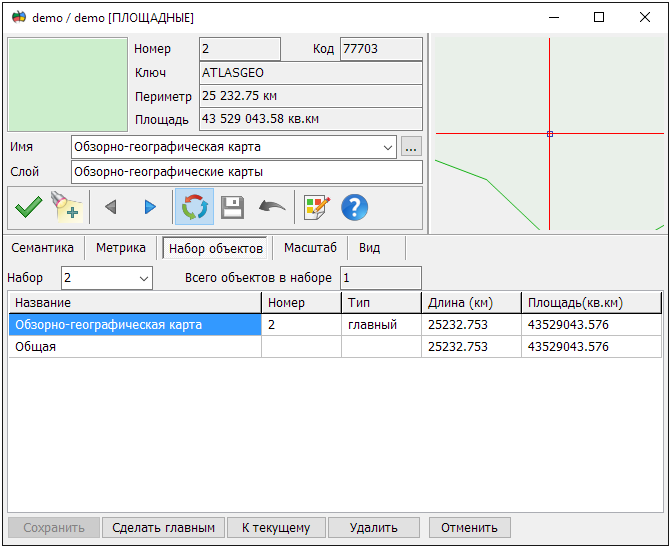Toggle the circular refresh arrows button
Screen dimensions: 671x548
coord(193,207)
